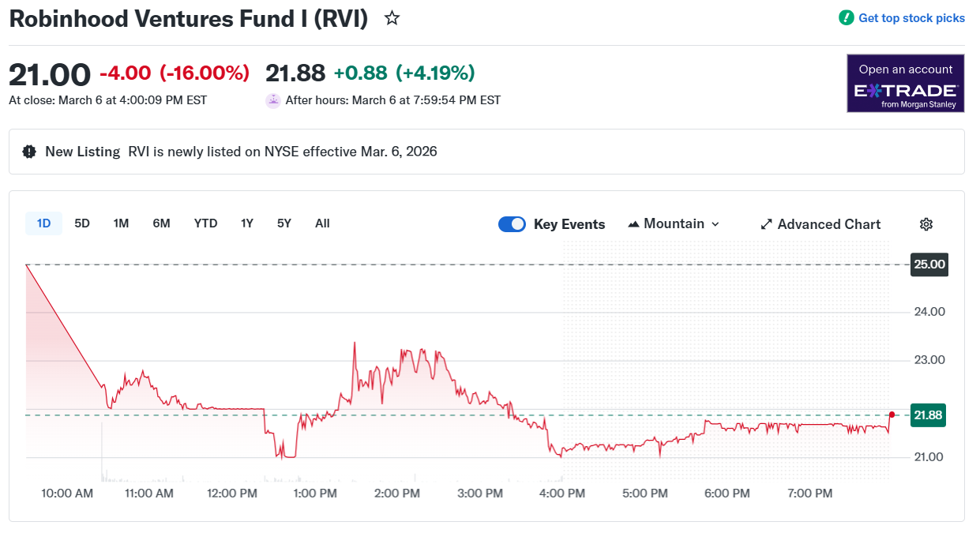Click the red endpoint marker on chart line

892,415
